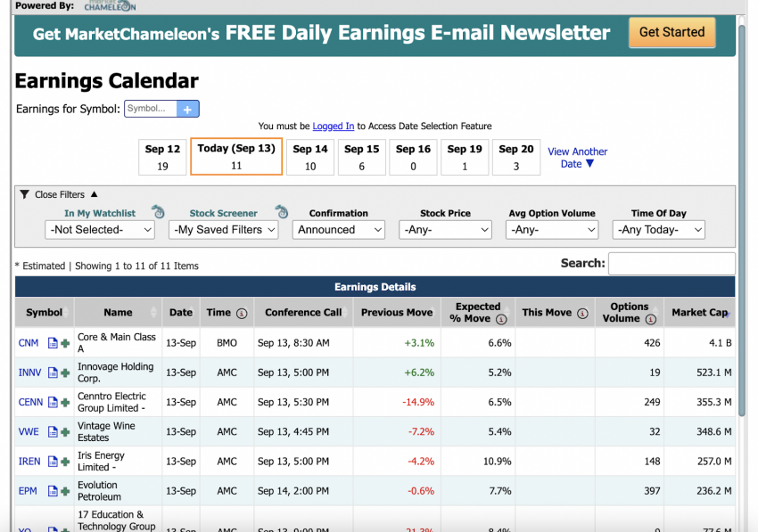Click the green plus icon for CNM
758x532 pixels.
coord(65,343)
